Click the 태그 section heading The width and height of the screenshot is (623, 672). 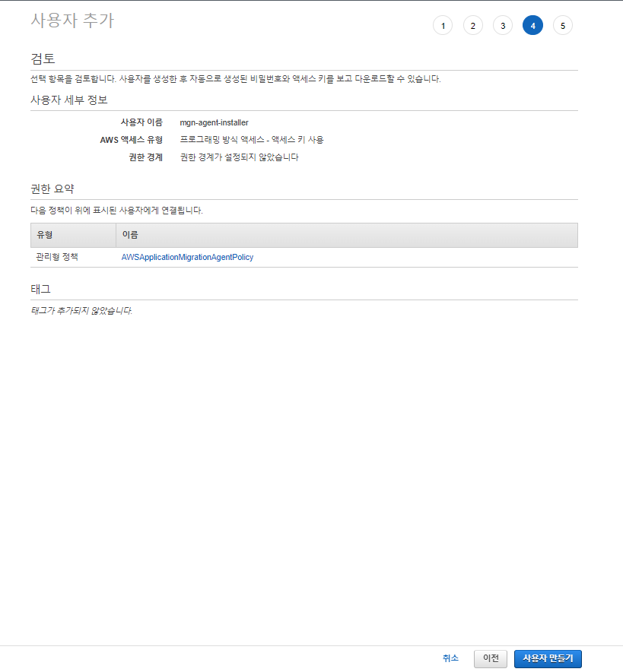(x=41, y=289)
